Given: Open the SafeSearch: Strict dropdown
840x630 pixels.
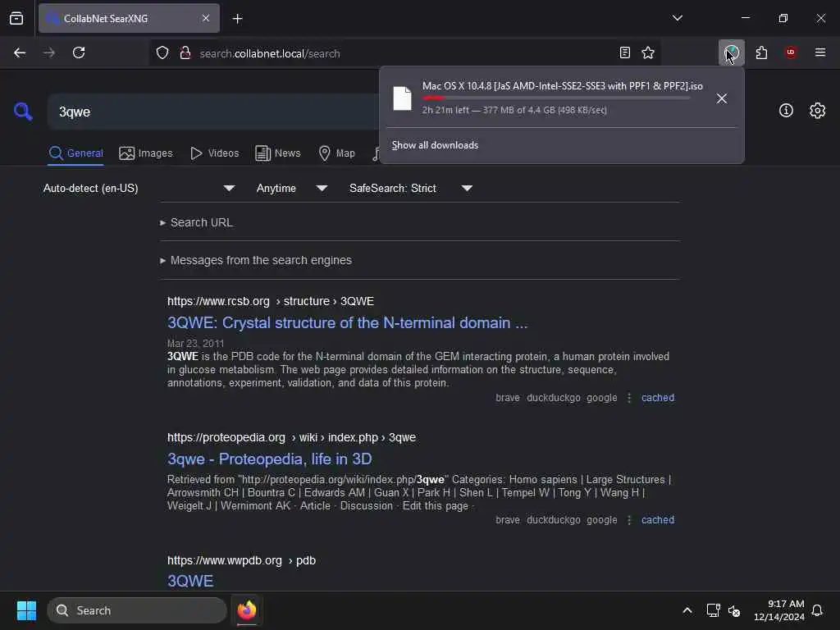Looking at the screenshot, I should [411, 188].
